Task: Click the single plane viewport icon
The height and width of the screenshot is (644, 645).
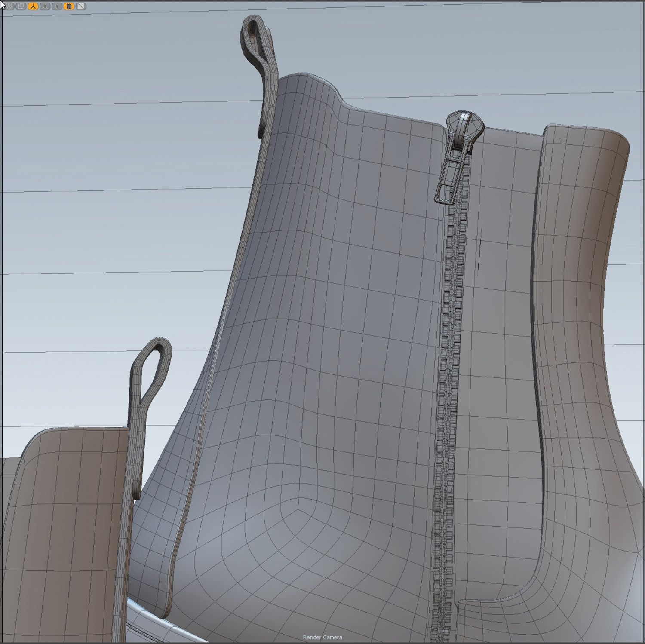Action: coord(57,6)
